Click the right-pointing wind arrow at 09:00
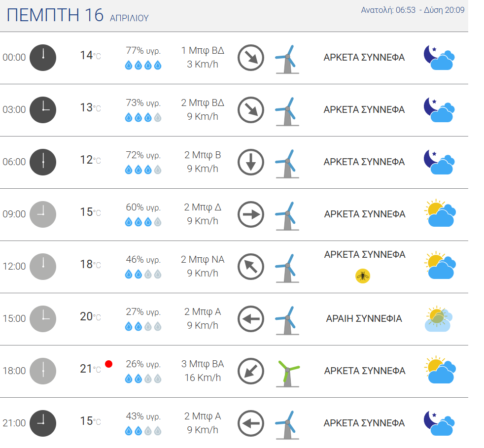484x448 pixels. coord(251,214)
